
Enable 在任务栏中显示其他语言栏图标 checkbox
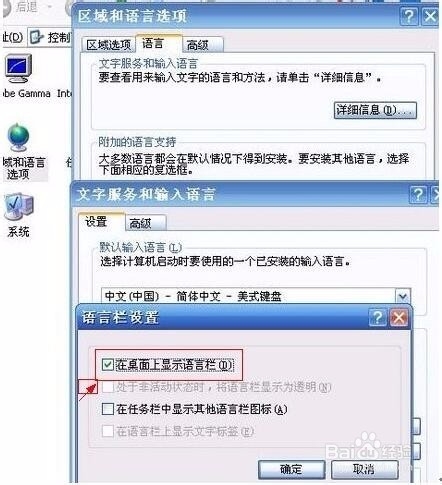tap(108, 409)
